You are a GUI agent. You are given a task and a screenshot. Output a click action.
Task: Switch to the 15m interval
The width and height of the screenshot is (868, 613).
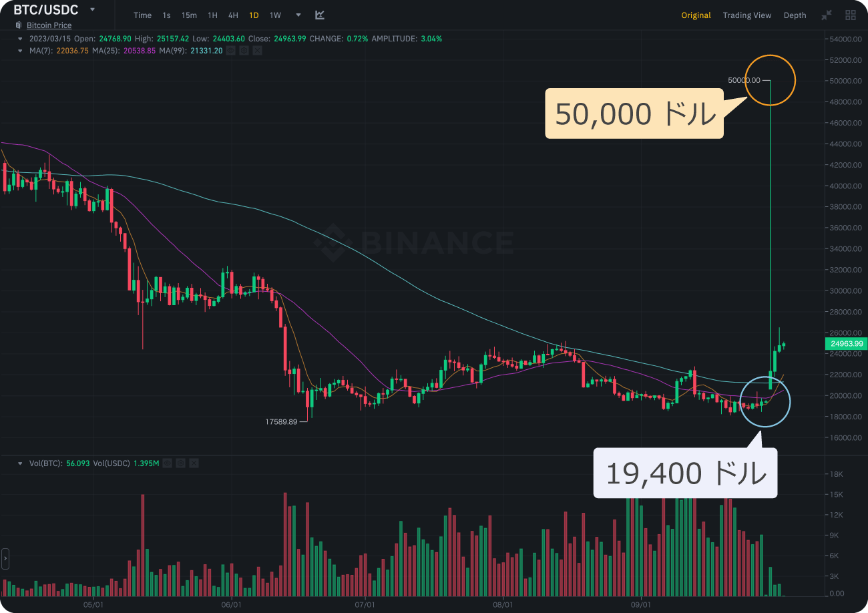click(x=189, y=15)
